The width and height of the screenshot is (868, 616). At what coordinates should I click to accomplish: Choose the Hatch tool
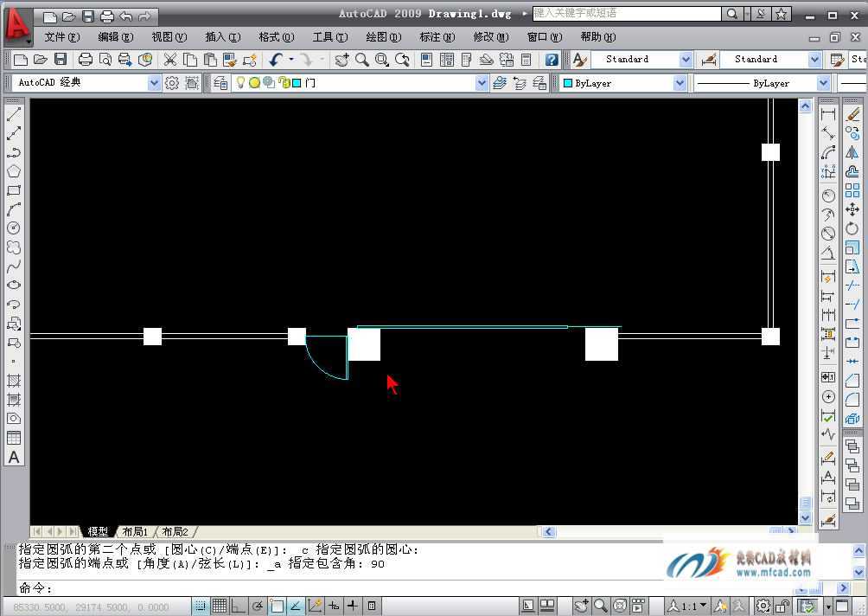pyautogui.click(x=14, y=381)
